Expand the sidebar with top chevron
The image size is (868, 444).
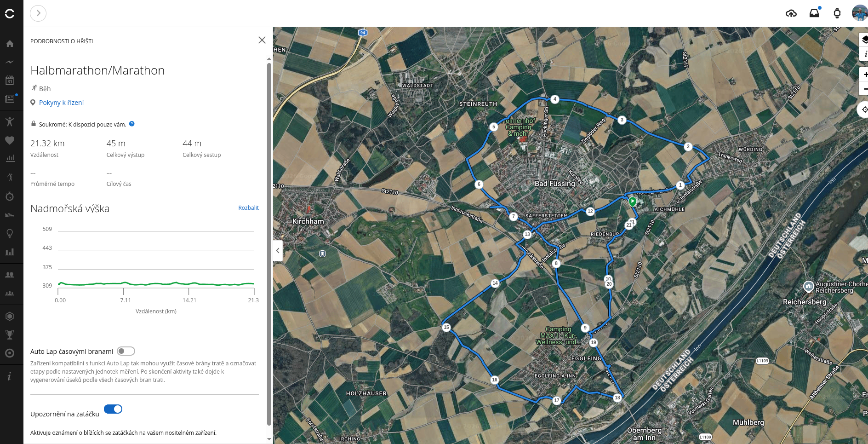[x=38, y=13]
